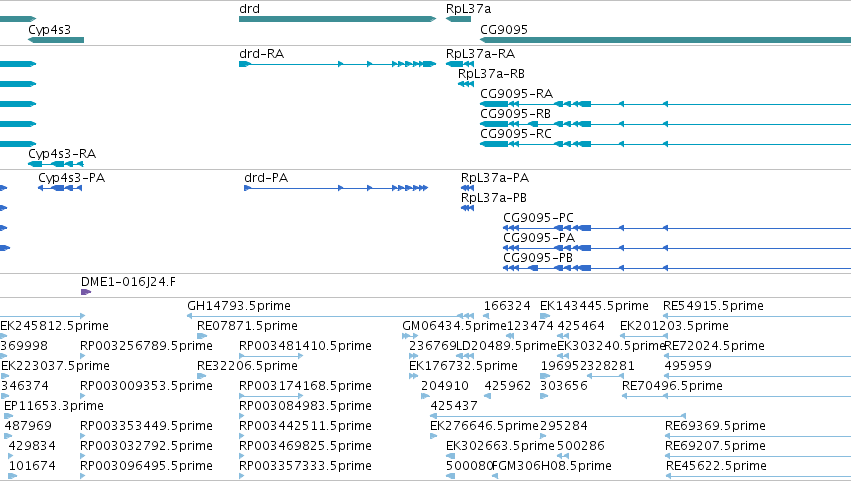
Task: Select RE72024.5prime EST label
Action: tap(714, 346)
